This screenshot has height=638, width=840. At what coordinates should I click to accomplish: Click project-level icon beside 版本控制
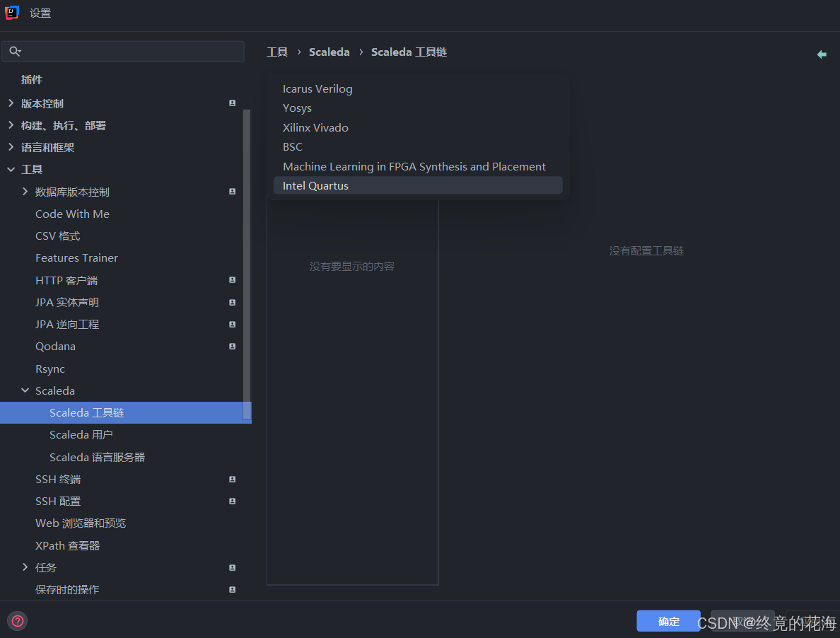click(x=233, y=103)
